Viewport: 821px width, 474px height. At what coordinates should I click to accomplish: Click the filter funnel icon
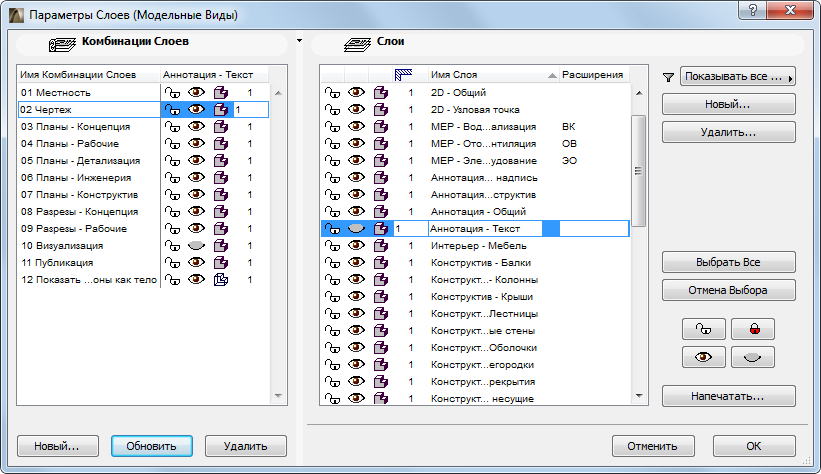[x=668, y=78]
